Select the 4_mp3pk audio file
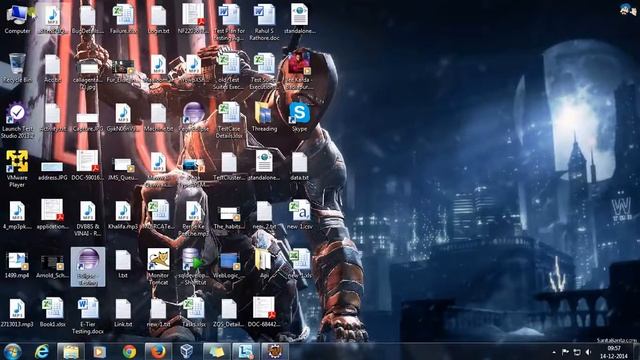 coord(17,215)
